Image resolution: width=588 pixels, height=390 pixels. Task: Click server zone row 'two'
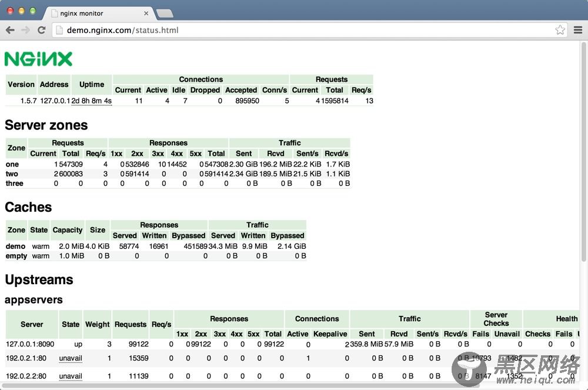178,174
